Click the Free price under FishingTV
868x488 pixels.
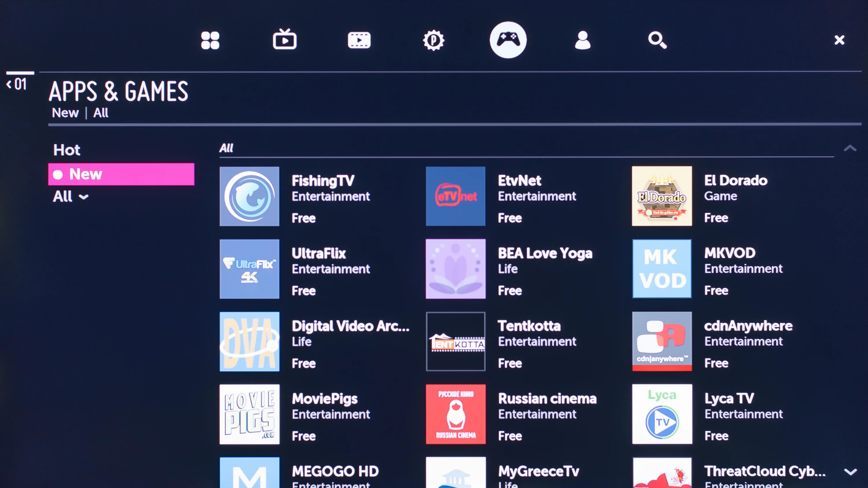pyautogui.click(x=304, y=218)
